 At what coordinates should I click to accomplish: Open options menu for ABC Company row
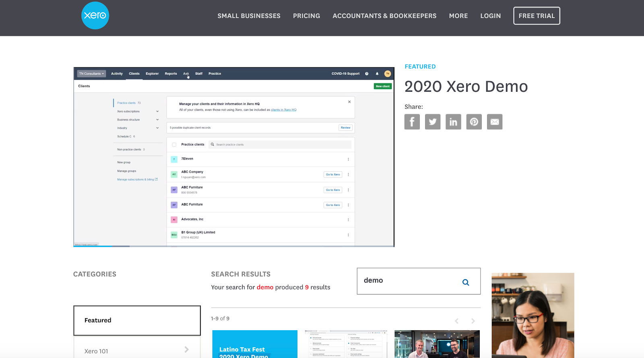click(x=348, y=175)
